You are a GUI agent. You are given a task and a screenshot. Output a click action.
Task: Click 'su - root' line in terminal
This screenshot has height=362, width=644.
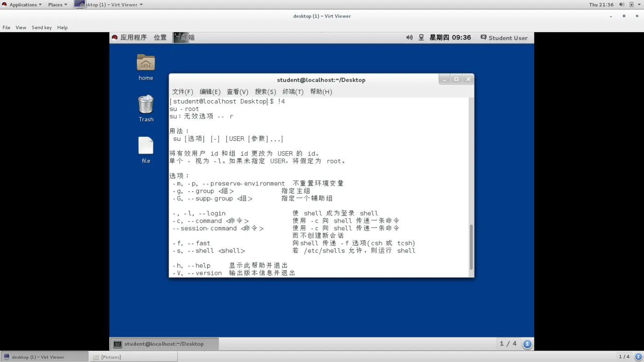coord(184,109)
